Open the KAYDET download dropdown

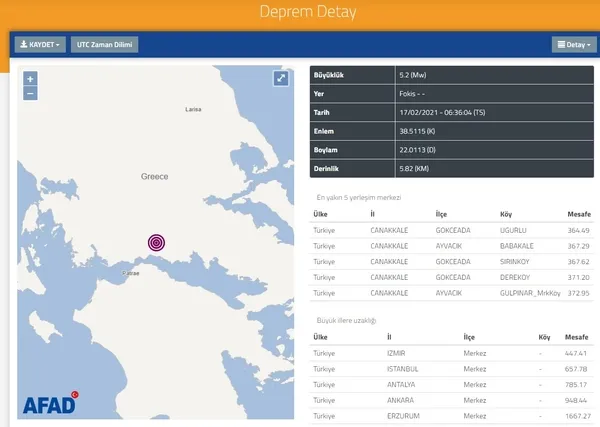(40, 45)
